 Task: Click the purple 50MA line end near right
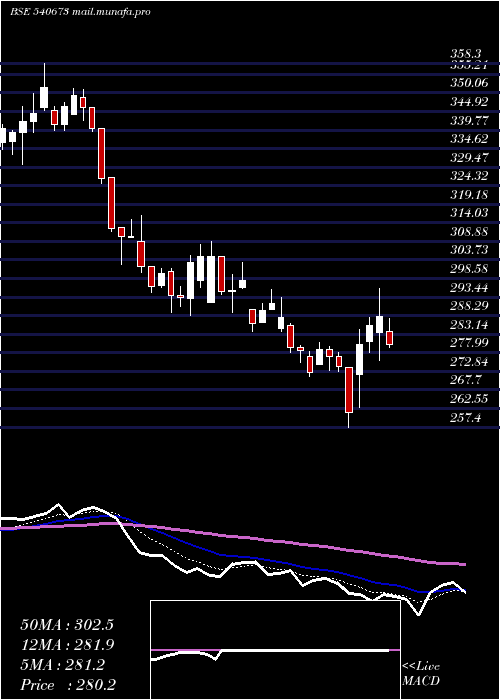click(462, 564)
